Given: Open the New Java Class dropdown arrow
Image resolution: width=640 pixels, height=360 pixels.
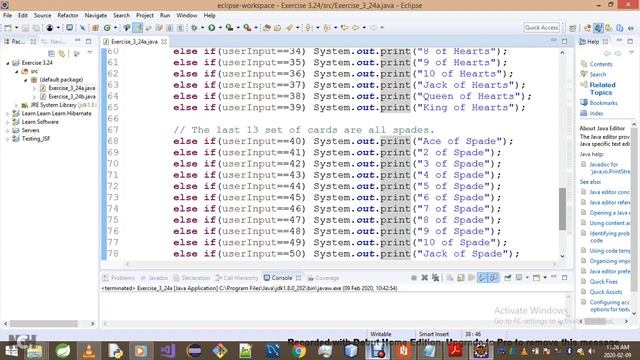Looking at the screenshot, I should 116,28.
